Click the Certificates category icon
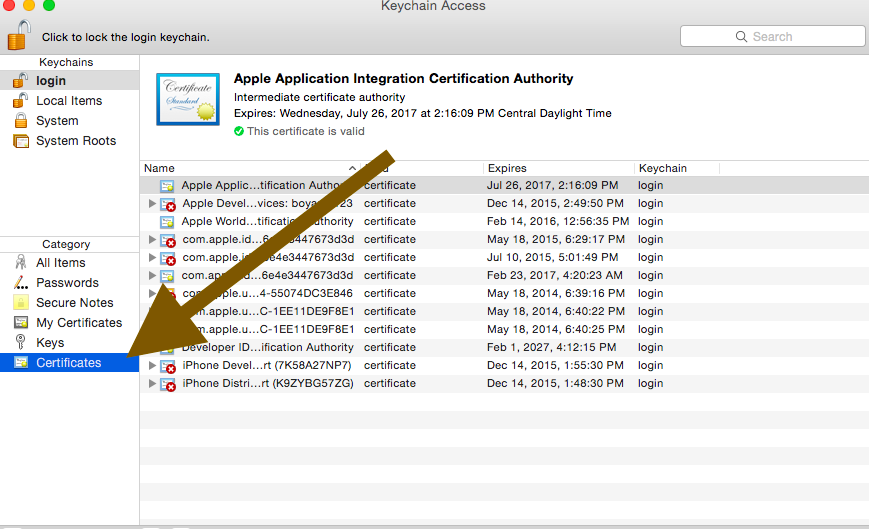The image size is (869, 529). pyautogui.click(x=21, y=362)
